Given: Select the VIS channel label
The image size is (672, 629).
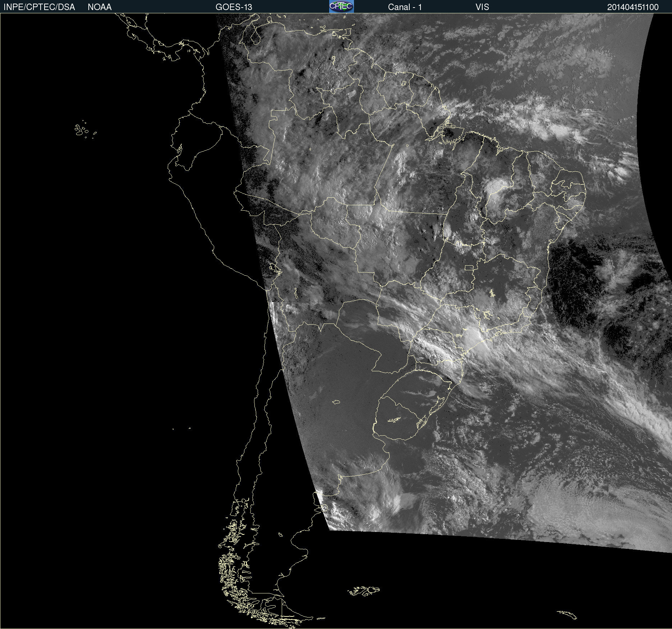Looking at the screenshot, I should tap(482, 7).
